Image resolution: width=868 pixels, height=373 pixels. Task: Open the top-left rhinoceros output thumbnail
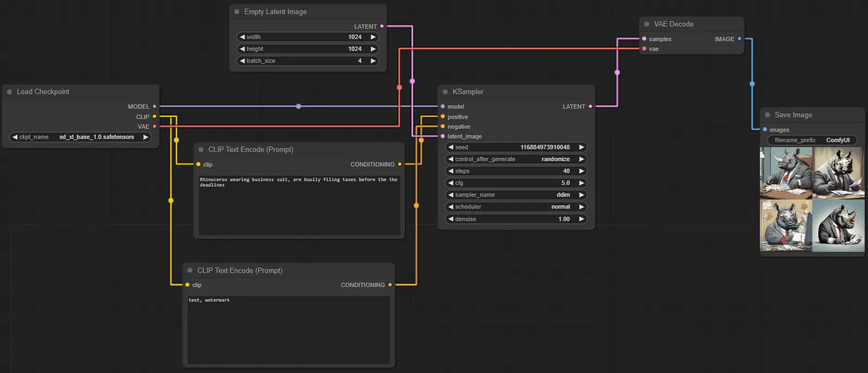[x=786, y=173]
